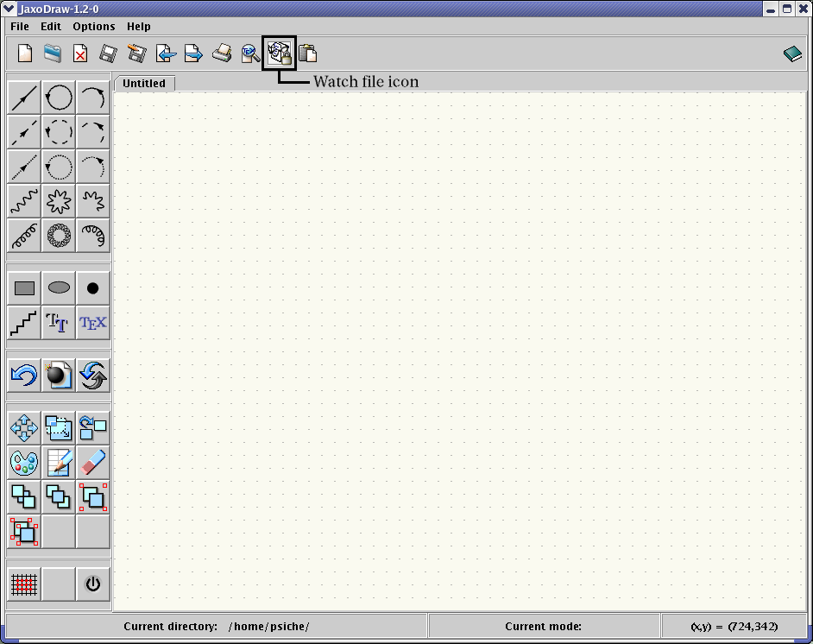Save graph using the floppy disk icon

coord(108,54)
